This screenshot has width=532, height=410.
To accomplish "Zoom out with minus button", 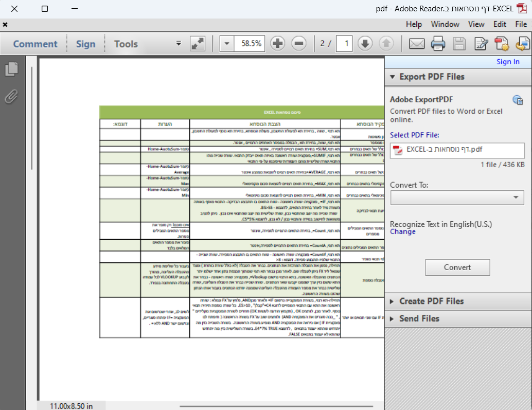I will tap(299, 43).
